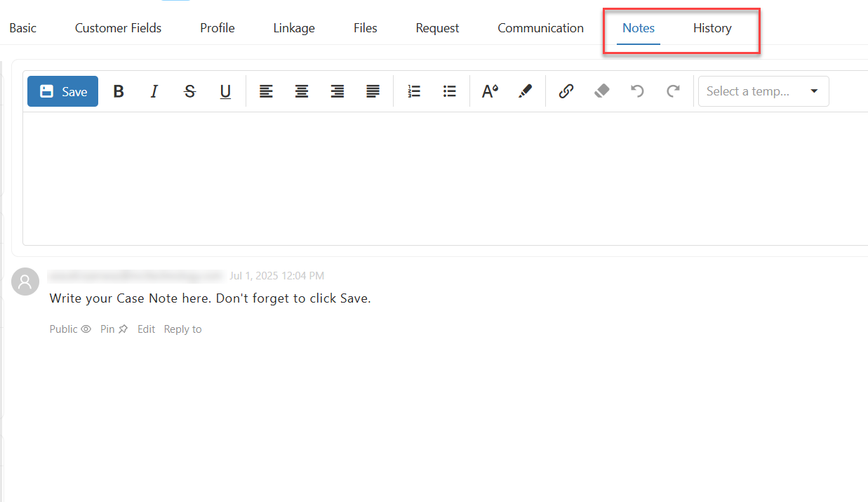Click Reply to under the case note

[182, 329]
